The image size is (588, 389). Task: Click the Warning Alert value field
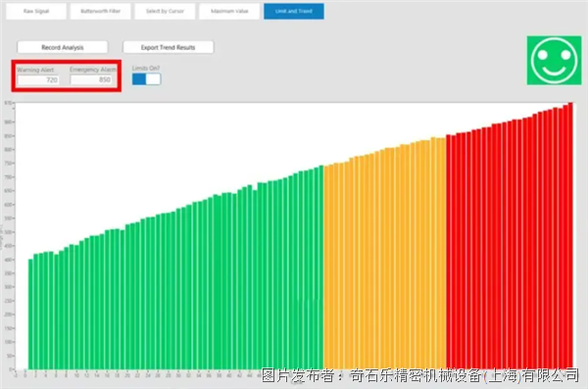(x=38, y=80)
